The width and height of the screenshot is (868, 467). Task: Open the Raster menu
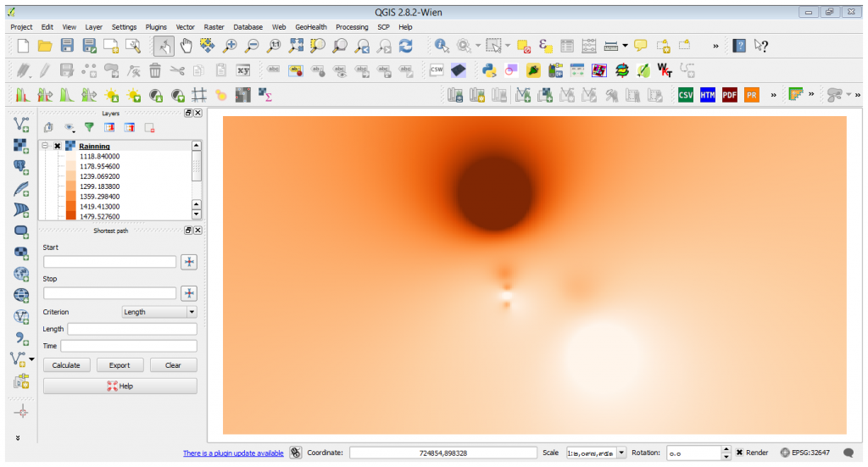[x=214, y=27]
